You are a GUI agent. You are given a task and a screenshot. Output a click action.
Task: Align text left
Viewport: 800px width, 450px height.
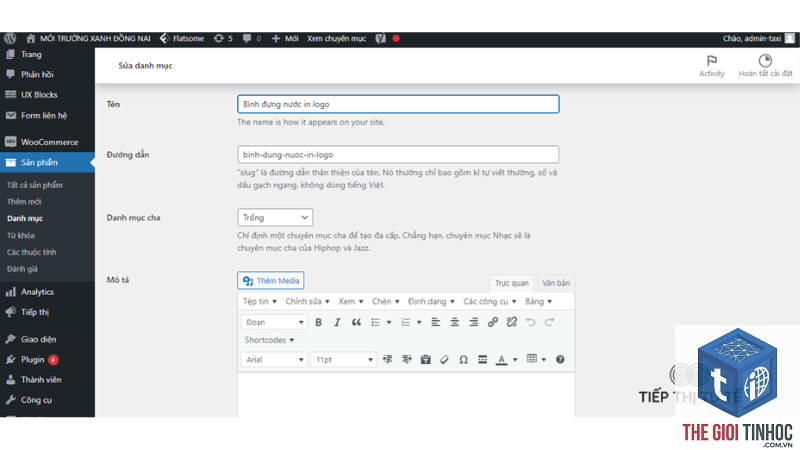436,322
